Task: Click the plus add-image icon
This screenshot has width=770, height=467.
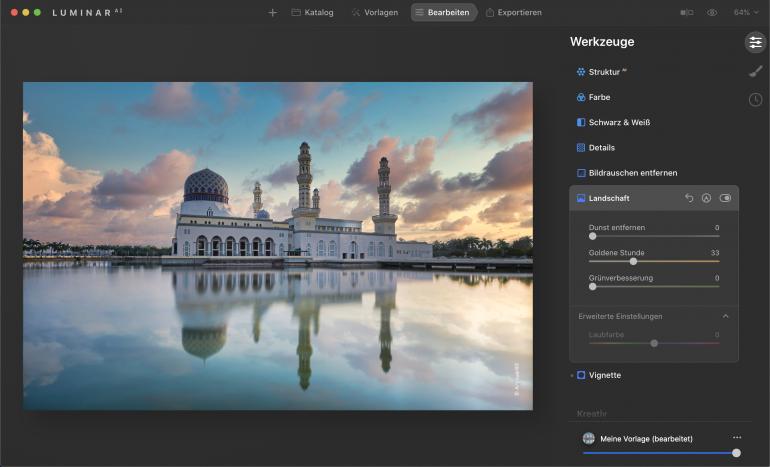Action: [x=273, y=12]
